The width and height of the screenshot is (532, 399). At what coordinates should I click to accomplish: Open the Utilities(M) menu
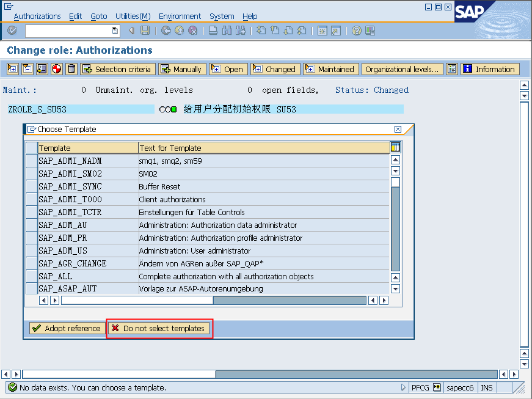tap(133, 16)
